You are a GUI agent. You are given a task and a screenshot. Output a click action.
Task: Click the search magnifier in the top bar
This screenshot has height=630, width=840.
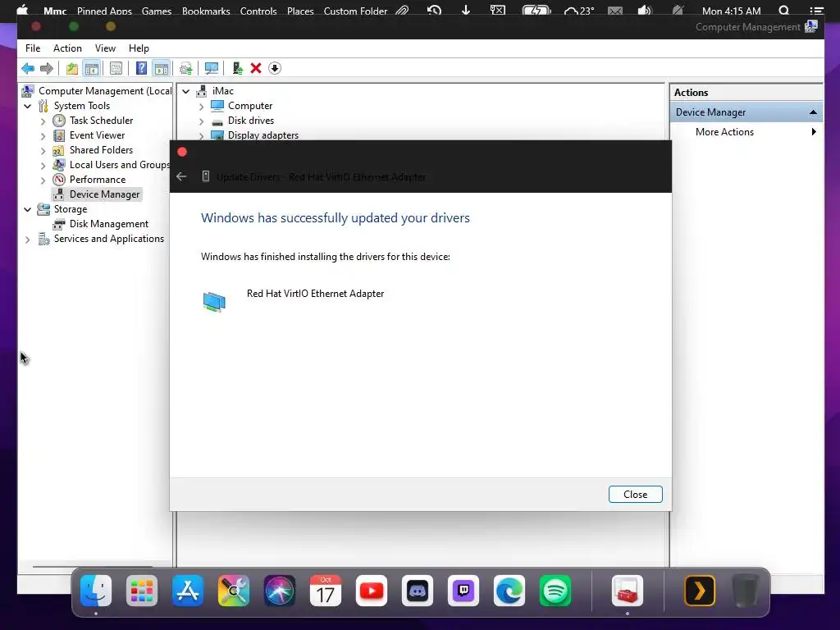[783, 11]
